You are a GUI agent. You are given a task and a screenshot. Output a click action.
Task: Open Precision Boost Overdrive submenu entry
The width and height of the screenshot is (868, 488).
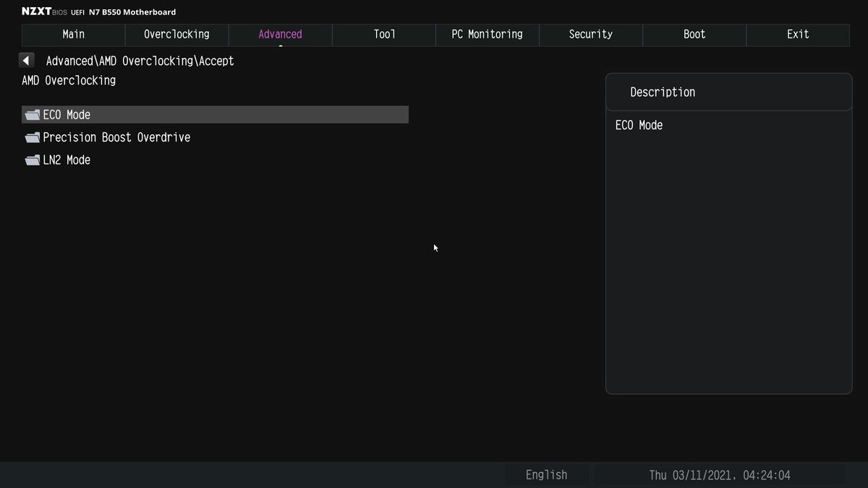[216, 137]
